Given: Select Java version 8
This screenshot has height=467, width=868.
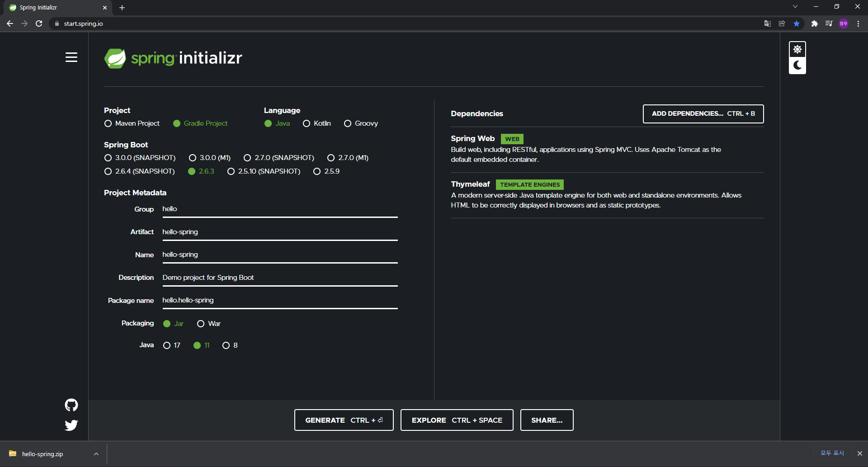Looking at the screenshot, I should [230, 345].
